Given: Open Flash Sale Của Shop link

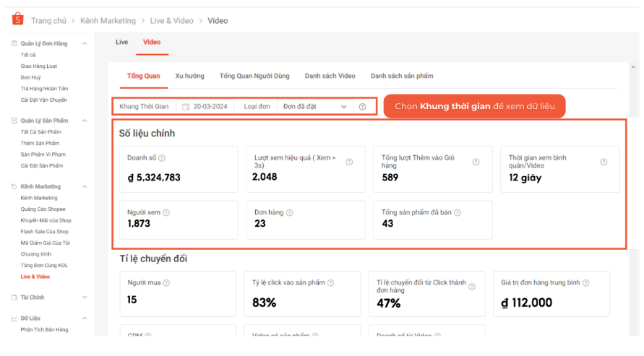Looking at the screenshot, I should [45, 232].
